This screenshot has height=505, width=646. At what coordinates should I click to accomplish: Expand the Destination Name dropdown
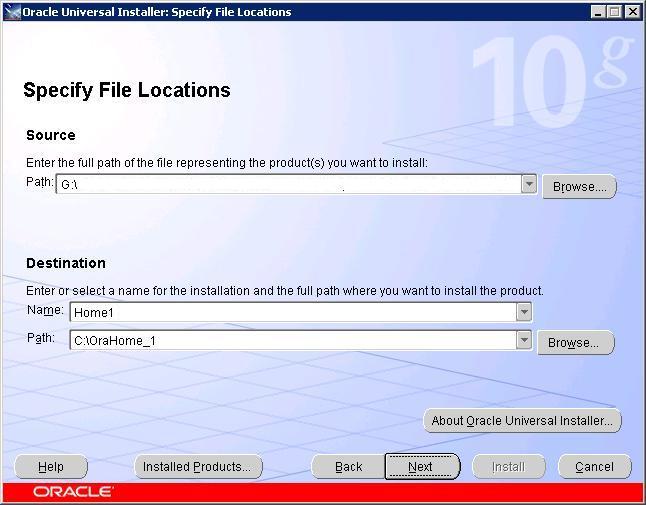tap(524, 312)
